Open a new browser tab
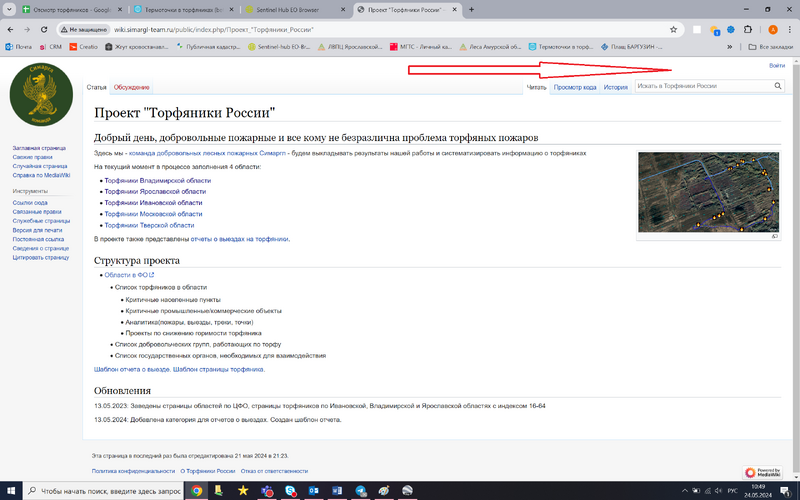This screenshot has height=500, width=800. click(471, 9)
